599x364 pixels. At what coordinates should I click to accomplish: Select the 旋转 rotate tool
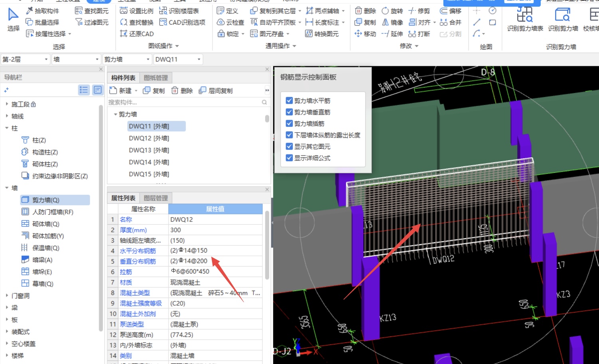[x=392, y=11]
